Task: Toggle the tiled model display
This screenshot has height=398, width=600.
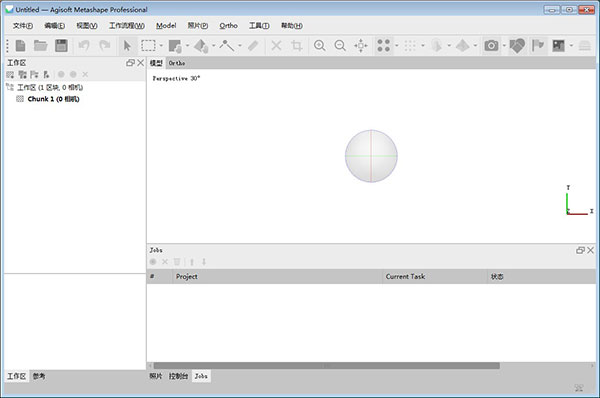Action: [463, 46]
